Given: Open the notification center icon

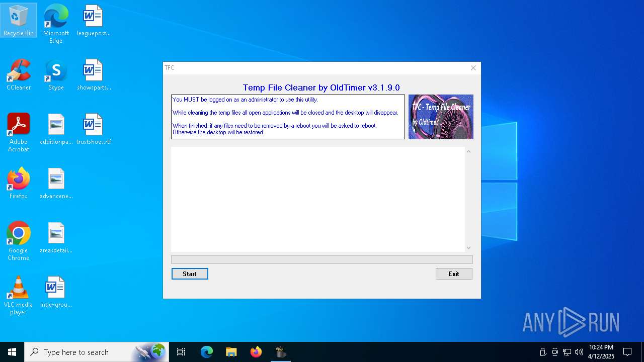Looking at the screenshot, I should [627, 352].
